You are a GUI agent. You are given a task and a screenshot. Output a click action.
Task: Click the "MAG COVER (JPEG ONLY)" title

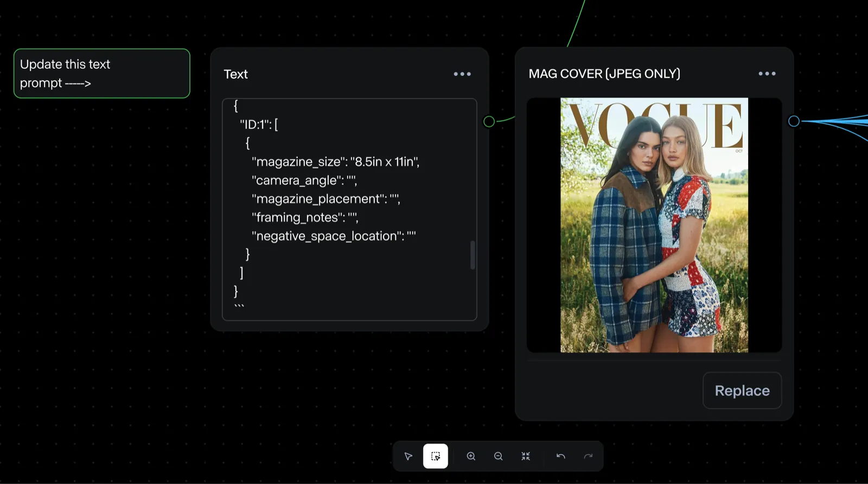point(604,74)
